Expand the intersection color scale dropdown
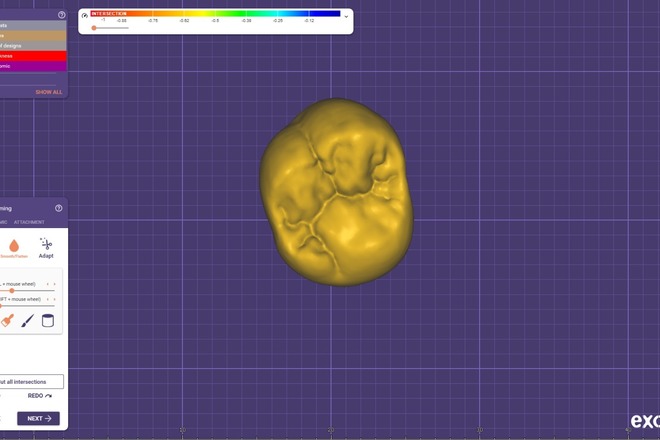The height and width of the screenshot is (440, 660). [x=346, y=16]
